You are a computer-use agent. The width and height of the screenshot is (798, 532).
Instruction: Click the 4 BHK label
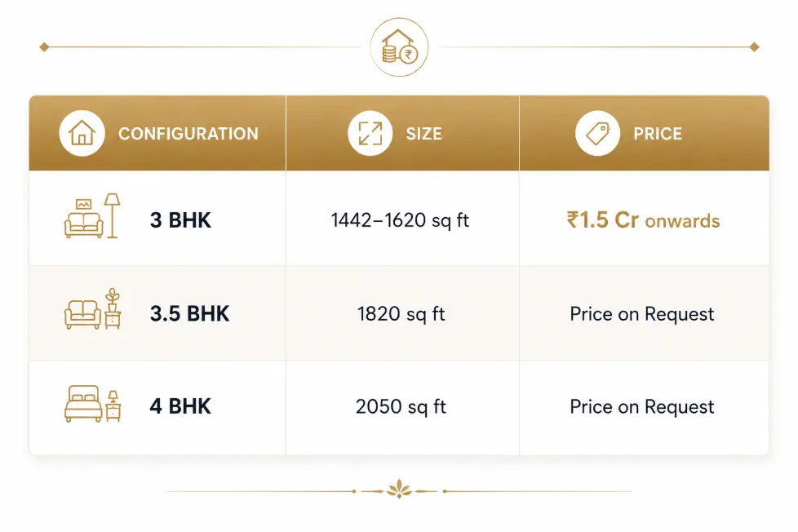(x=180, y=406)
